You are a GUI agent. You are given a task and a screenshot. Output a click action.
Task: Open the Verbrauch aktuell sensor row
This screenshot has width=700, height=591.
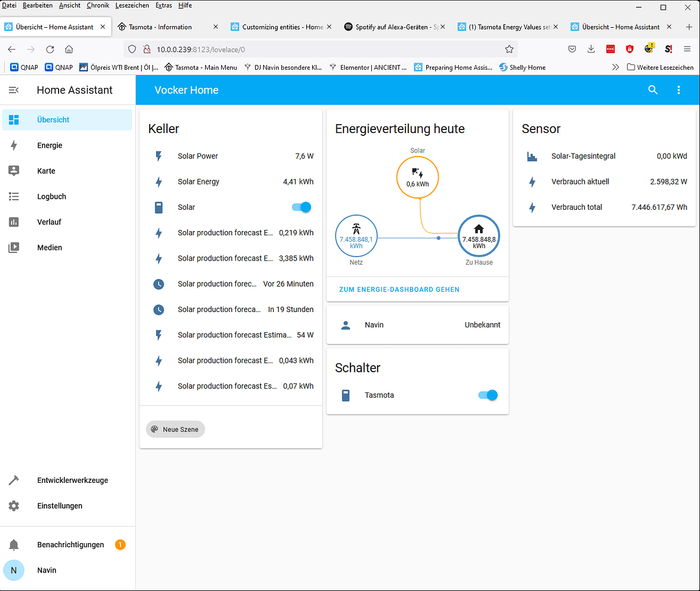(x=604, y=181)
